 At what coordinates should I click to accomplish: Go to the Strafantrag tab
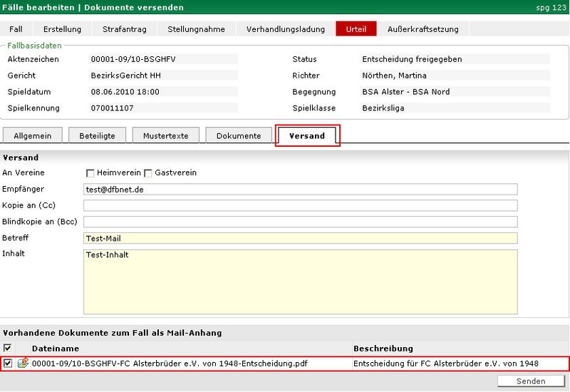point(124,29)
